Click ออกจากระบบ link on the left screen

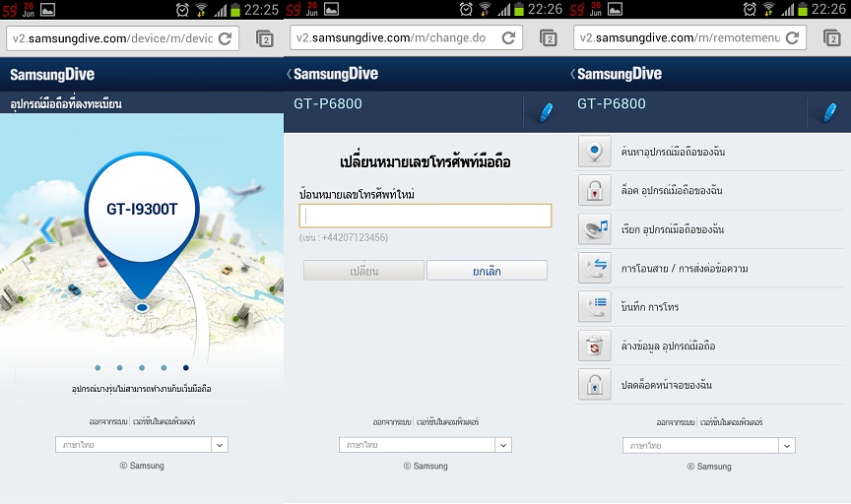click(x=108, y=421)
